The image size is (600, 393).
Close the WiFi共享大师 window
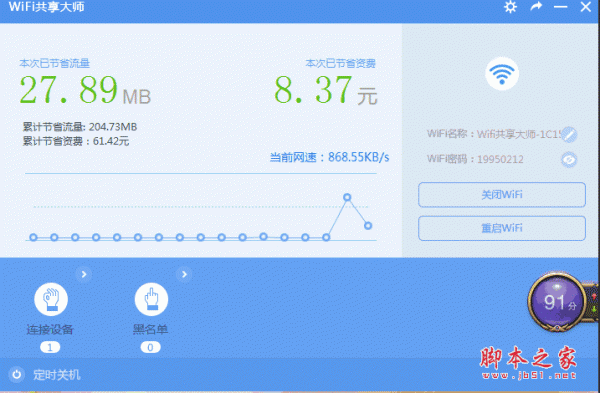click(x=585, y=7)
